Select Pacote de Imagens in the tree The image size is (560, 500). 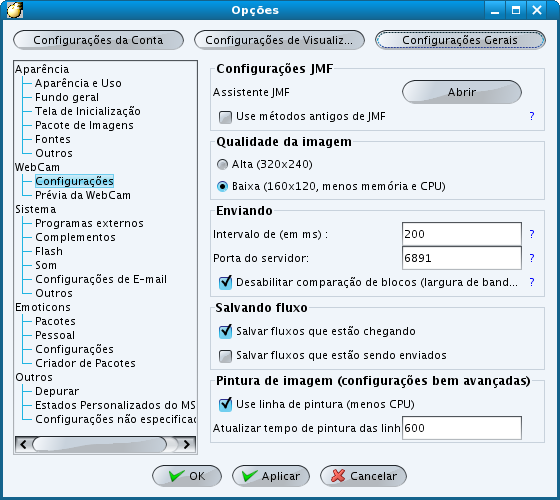coord(84,125)
